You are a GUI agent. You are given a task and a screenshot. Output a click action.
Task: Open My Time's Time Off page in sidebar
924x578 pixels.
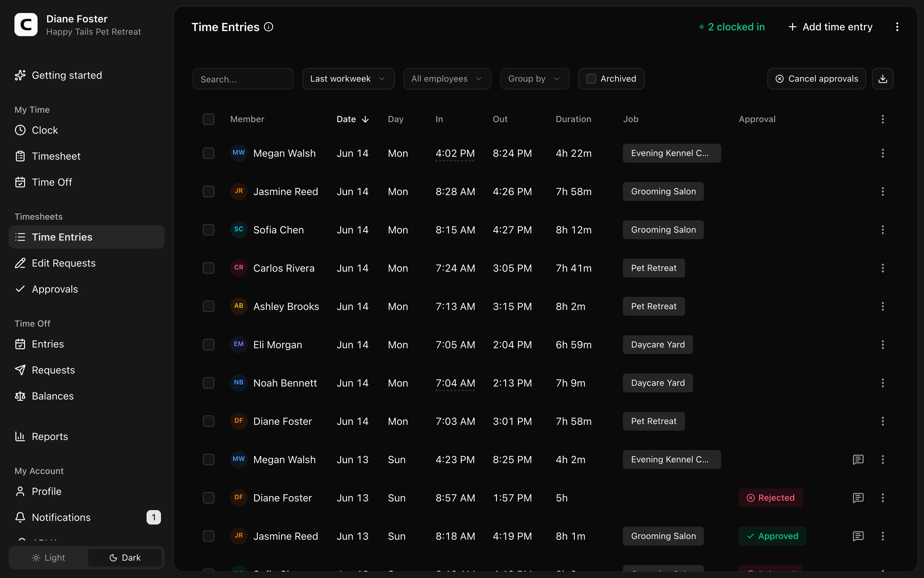pyautogui.click(x=86, y=182)
